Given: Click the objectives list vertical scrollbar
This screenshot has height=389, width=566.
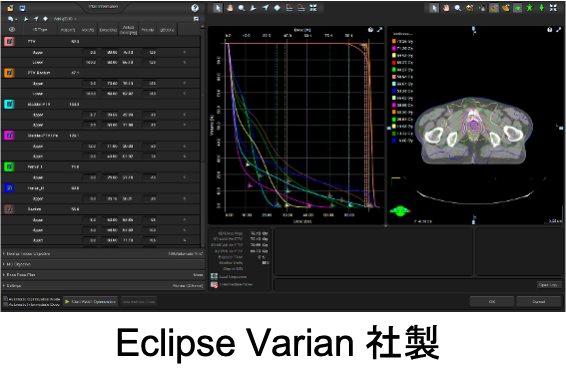Looking at the screenshot, I should coord(203,137).
